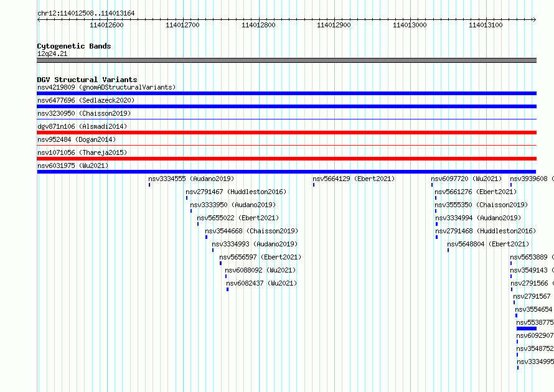Open variant nsv5661276 (Ebert2021)
Viewport: 554px width, 392px height.
pos(476,192)
